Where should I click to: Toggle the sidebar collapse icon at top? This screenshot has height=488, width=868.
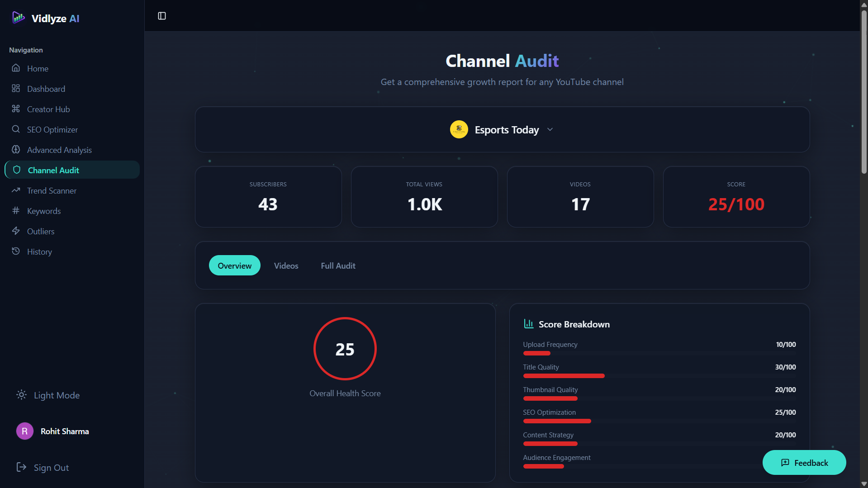161,15
